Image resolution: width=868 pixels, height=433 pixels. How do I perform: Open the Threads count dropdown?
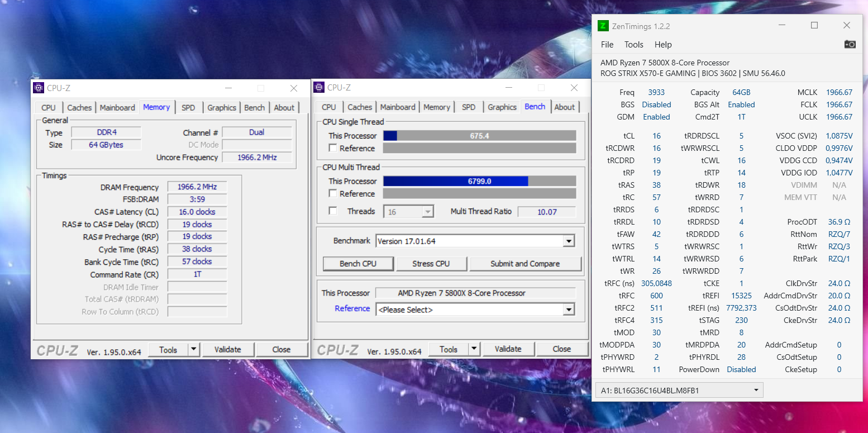coord(428,212)
